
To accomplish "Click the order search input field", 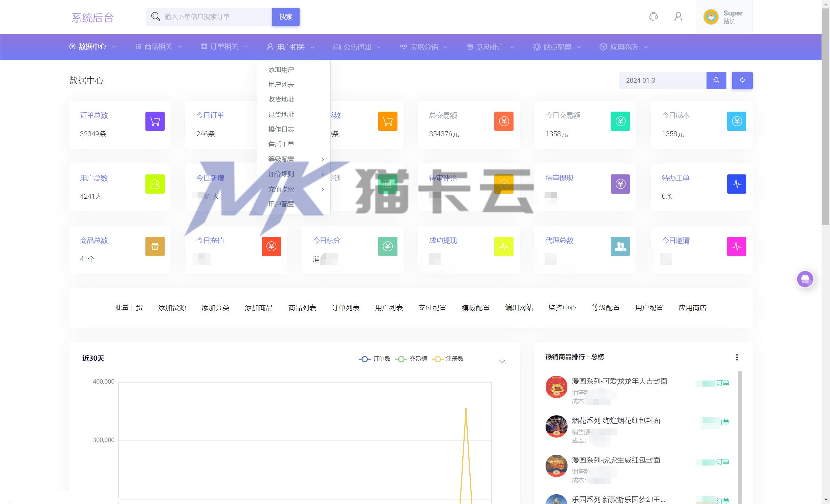I will pos(209,17).
